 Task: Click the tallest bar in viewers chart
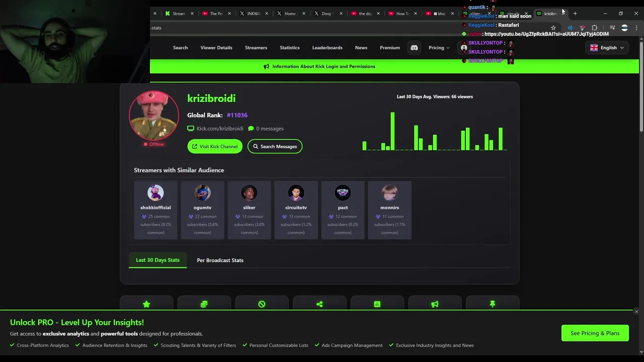[392, 131]
